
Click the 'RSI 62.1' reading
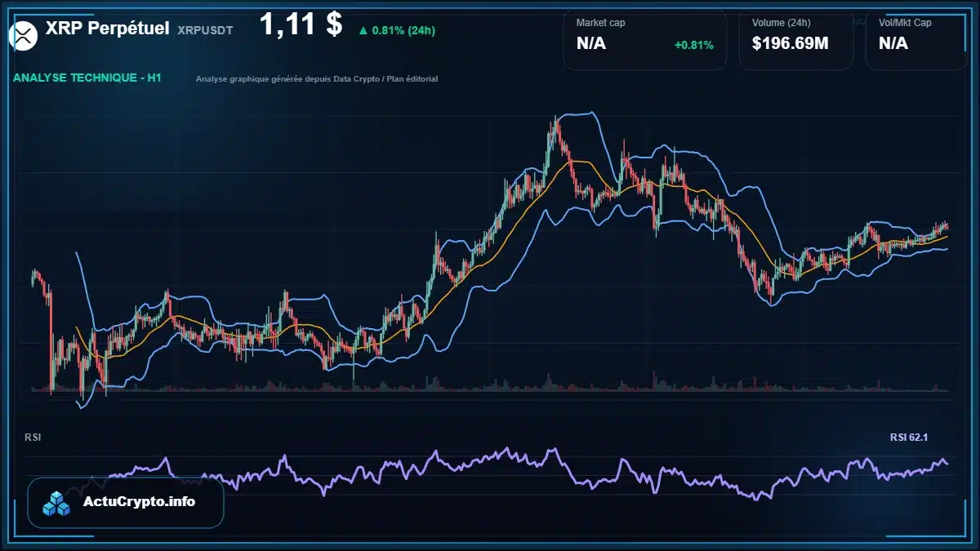tap(909, 438)
